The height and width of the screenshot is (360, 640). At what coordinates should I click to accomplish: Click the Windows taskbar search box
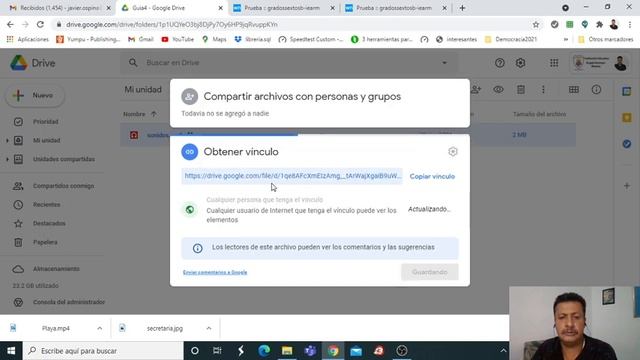(103, 351)
